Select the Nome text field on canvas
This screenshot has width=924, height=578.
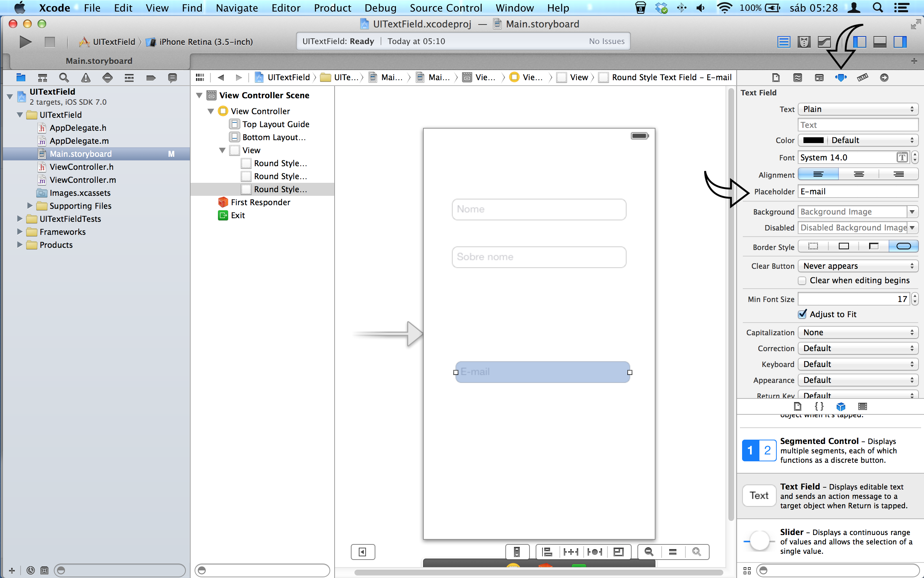tap(539, 210)
